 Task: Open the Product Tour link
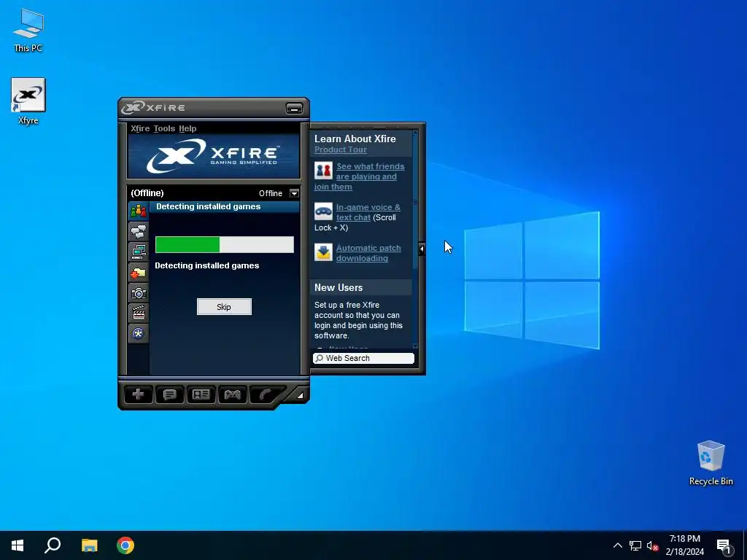(x=340, y=149)
